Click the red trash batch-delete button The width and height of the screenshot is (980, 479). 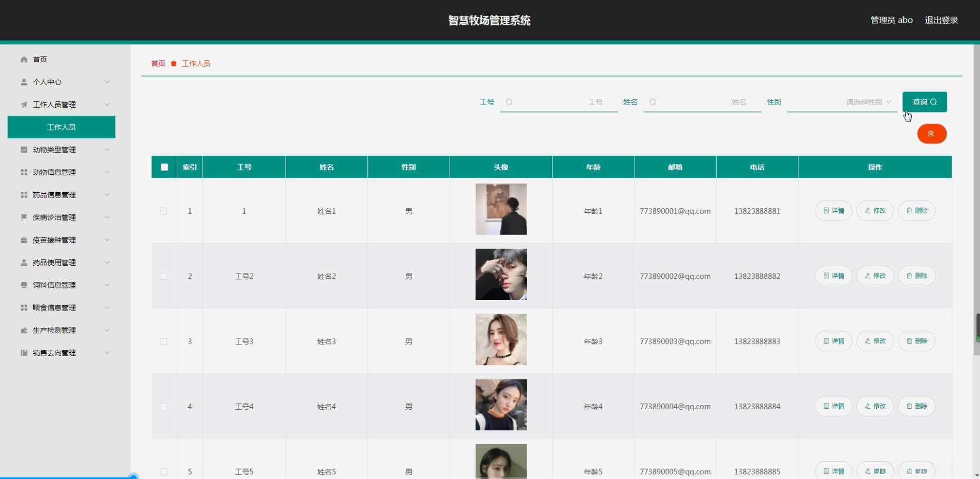[x=931, y=134]
